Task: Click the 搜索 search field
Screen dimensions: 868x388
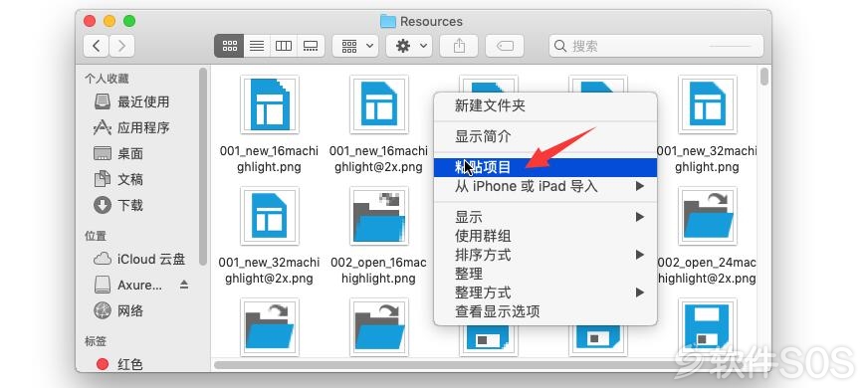Action: pos(656,46)
